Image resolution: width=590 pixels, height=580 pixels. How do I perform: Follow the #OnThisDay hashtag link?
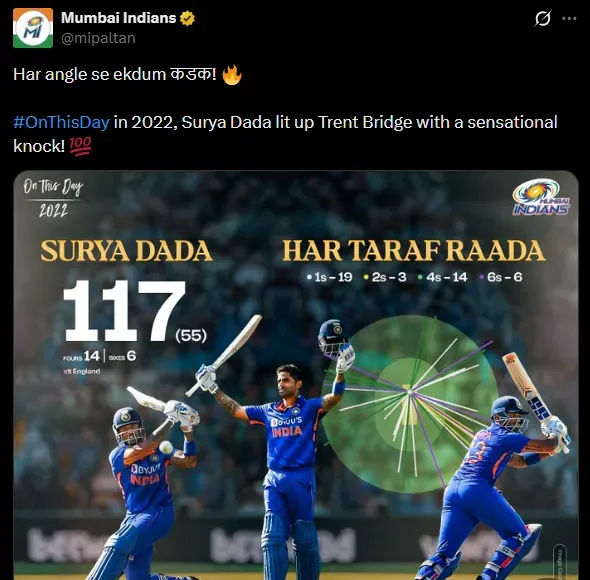[x=61, y=122]
